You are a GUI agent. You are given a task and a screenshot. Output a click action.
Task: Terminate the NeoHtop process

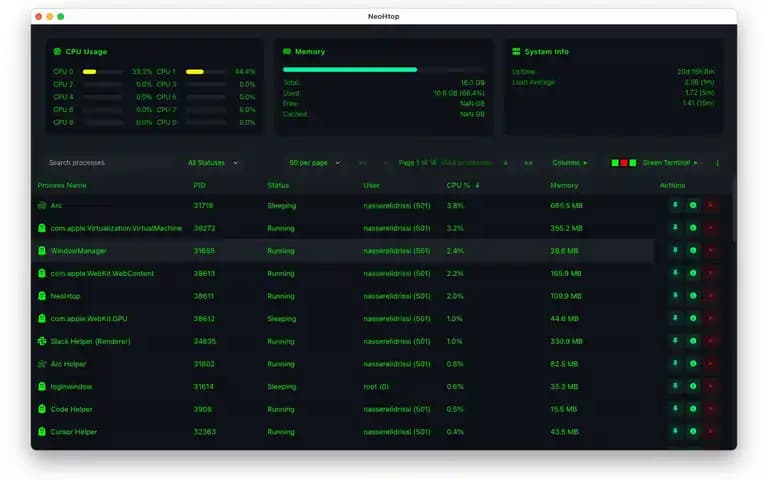point(710,295)
